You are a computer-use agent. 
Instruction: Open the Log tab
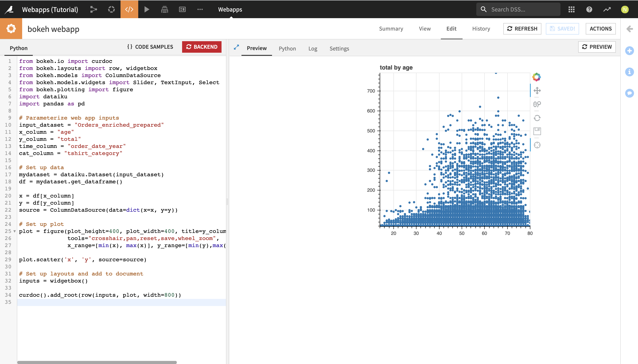313,48
